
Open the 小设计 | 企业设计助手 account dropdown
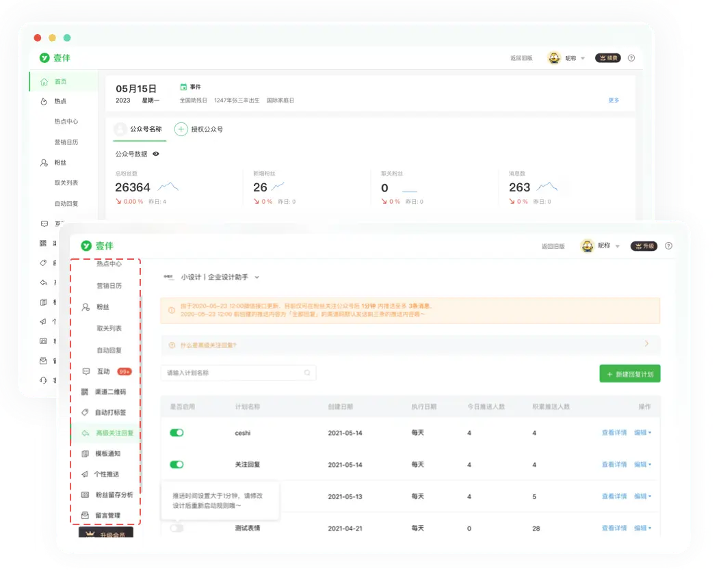pyautogui.click(x=257, y=278)
